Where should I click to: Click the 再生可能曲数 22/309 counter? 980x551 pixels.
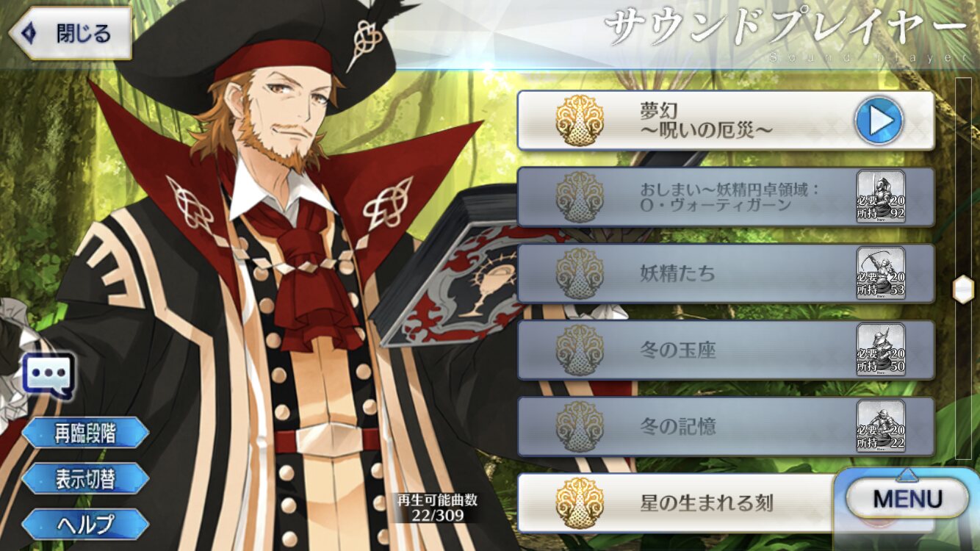437,508
